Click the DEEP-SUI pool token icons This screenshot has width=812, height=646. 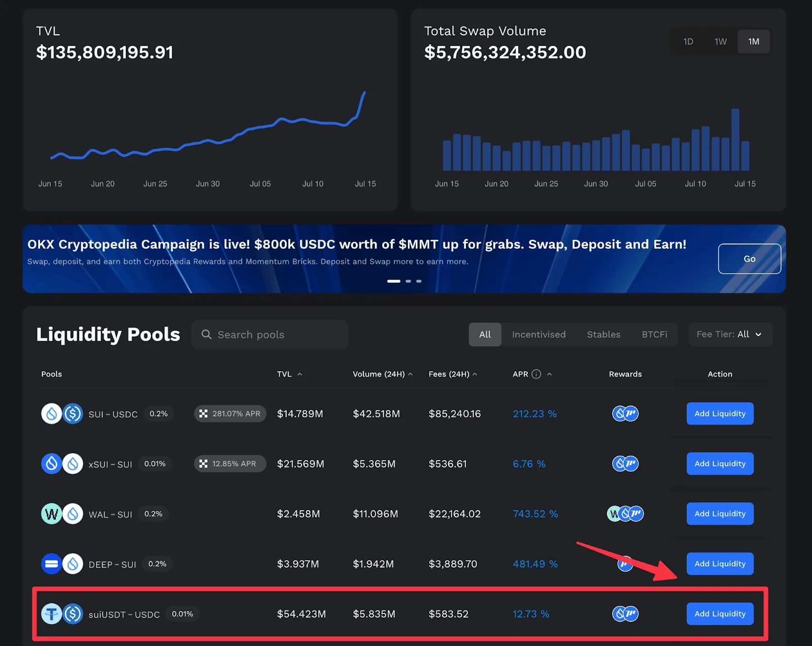pos(62,564)
